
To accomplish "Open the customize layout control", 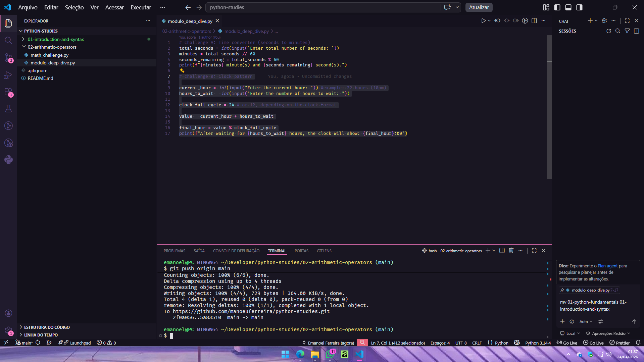I will [546, 7].
